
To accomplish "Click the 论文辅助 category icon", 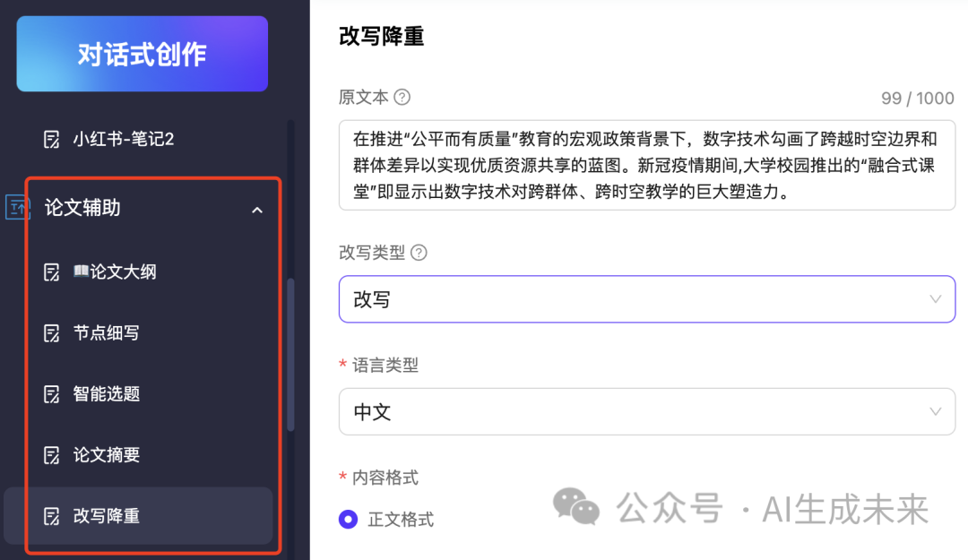I will coord(17,208).
